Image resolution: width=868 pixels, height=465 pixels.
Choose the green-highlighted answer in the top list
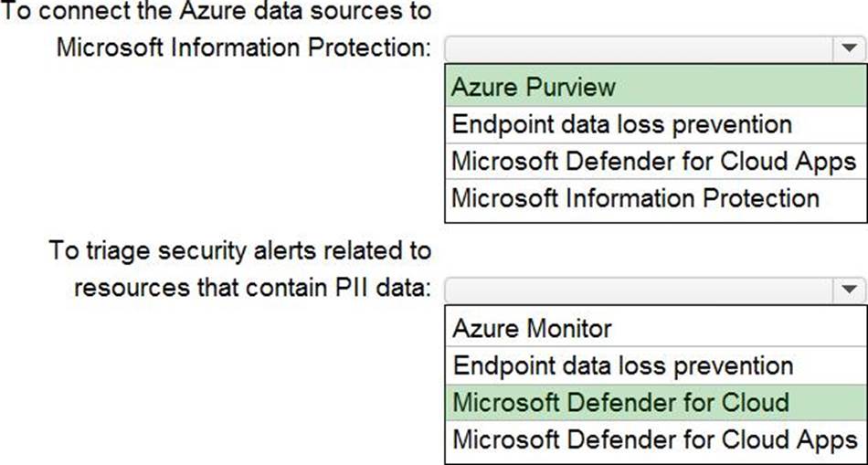click(534, 87)
